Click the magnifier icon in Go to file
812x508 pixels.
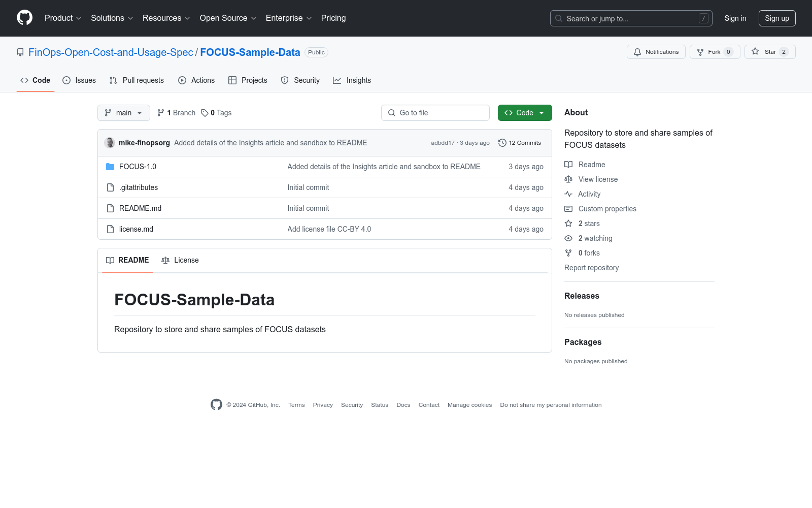pyautogui.click(x=392, y=113)
